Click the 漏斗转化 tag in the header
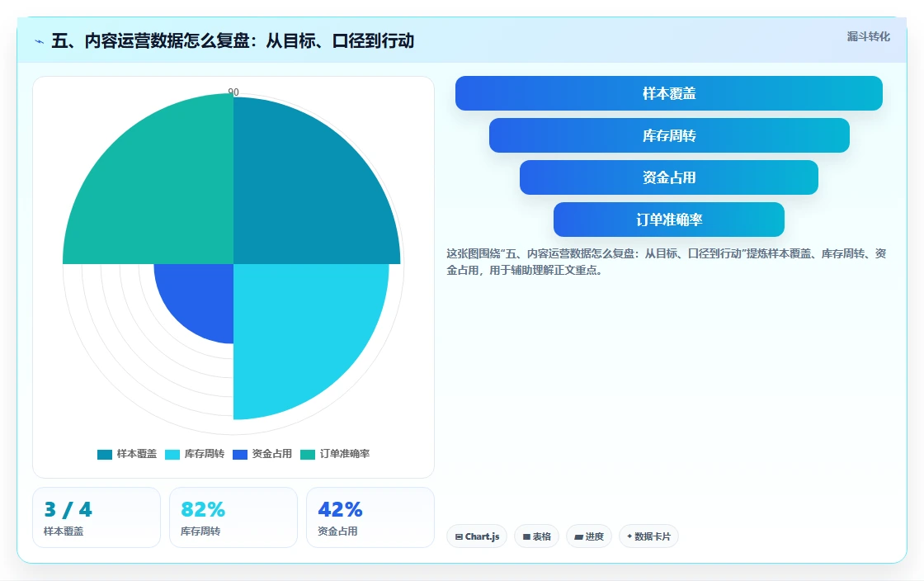Viewport: 924px width, 581px height. coord(868,36)
